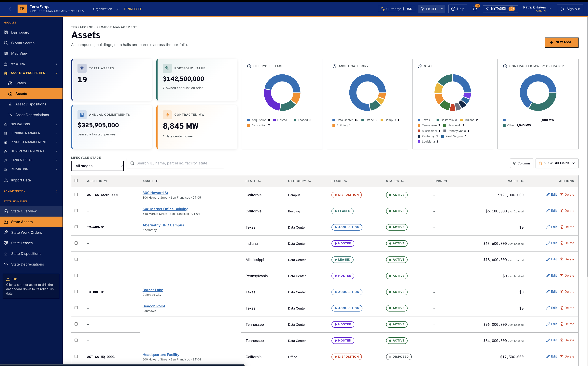The image size is (588, 366).
Task: Click the Portfolio Value card icon
Action: [x=167, y=68]
